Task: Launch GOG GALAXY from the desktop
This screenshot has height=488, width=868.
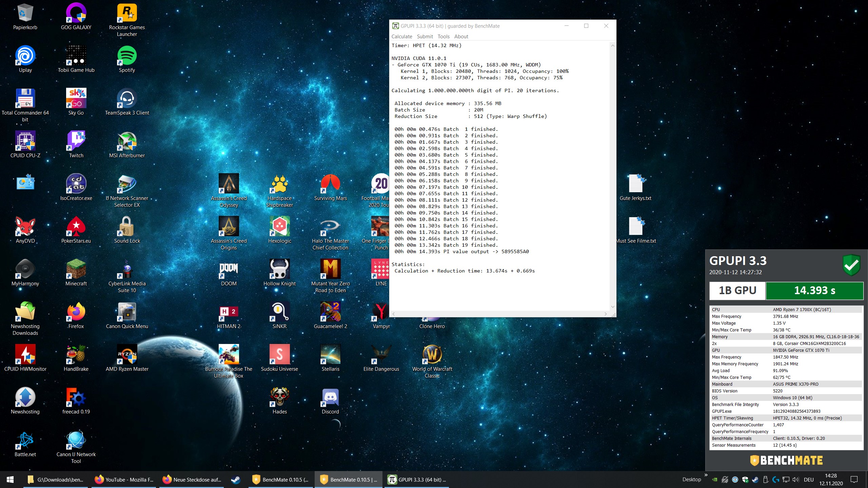Action: (76, 17)
